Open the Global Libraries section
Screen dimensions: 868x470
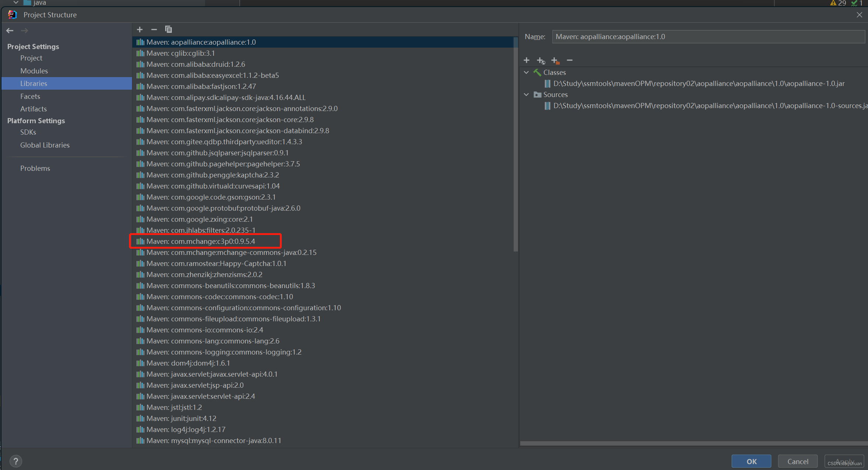click(x=45, y=145)
